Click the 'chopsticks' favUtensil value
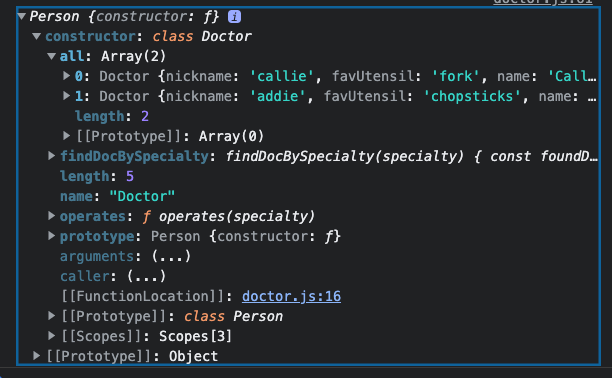This screenshot has width=612, height=378. (472, 96)
